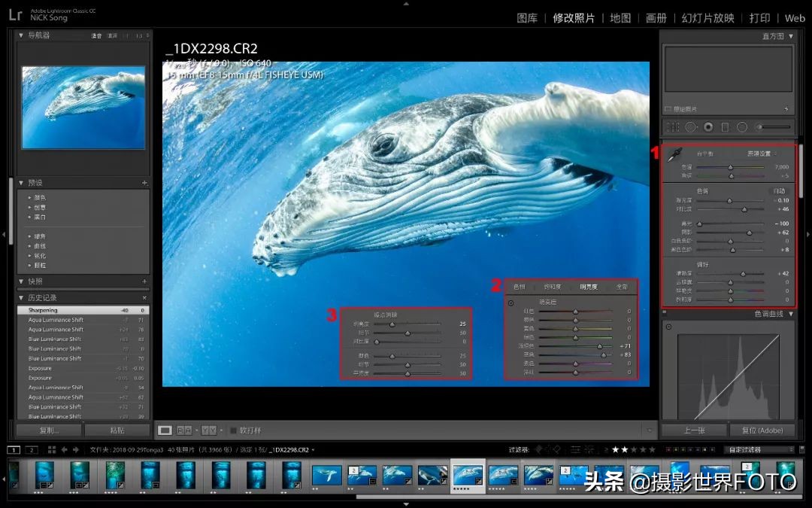Select the highlighted five-star filmstrip thumbnail

click(x=468, y=476)
